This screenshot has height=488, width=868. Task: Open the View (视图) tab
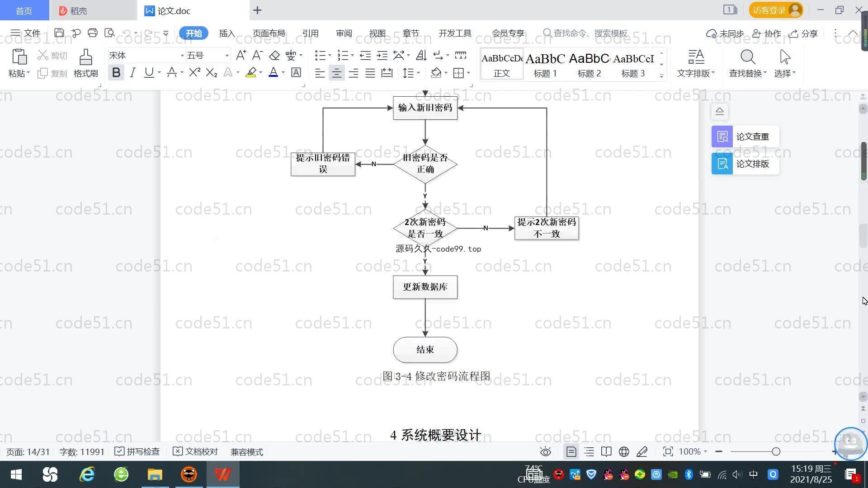(377, 33)
